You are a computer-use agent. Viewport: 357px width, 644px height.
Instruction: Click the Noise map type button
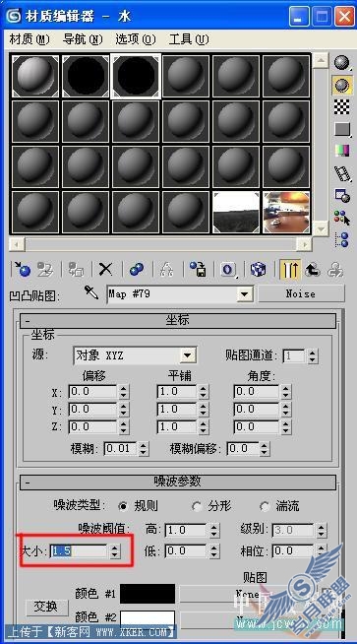(301, 294)
